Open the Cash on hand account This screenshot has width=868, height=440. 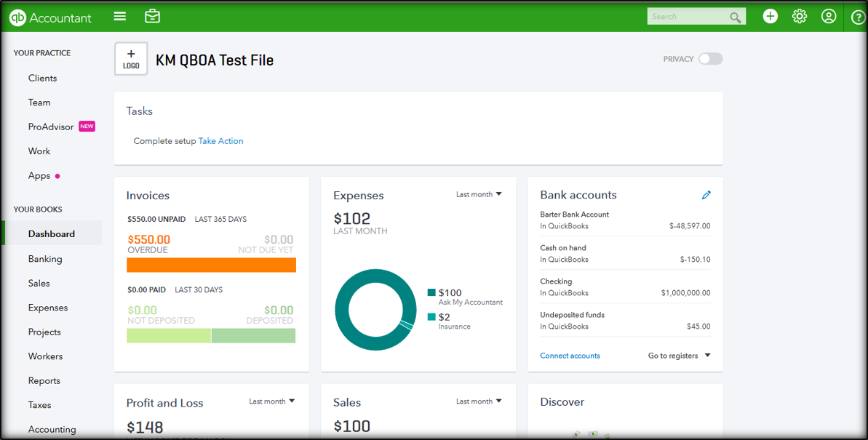pyautogui.click(x=625, y=254)
